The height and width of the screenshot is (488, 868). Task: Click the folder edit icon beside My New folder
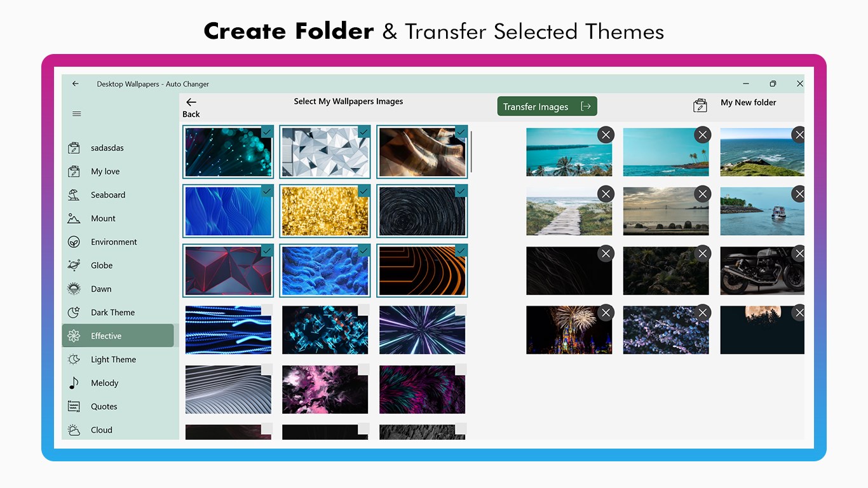pyautogui.click(x=700, y=105)
